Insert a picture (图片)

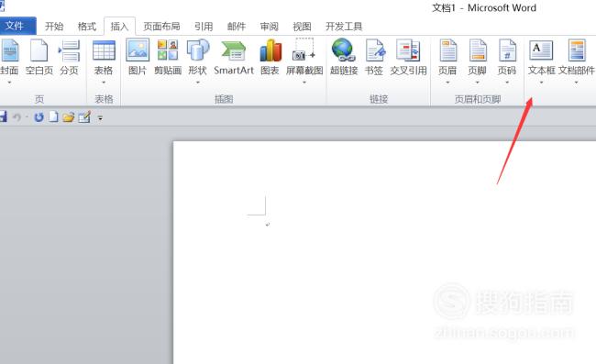[138, 57]
